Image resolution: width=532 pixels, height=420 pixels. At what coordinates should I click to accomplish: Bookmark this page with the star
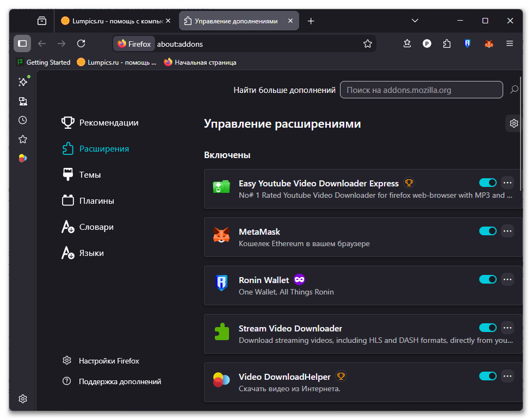click(367, 43)
